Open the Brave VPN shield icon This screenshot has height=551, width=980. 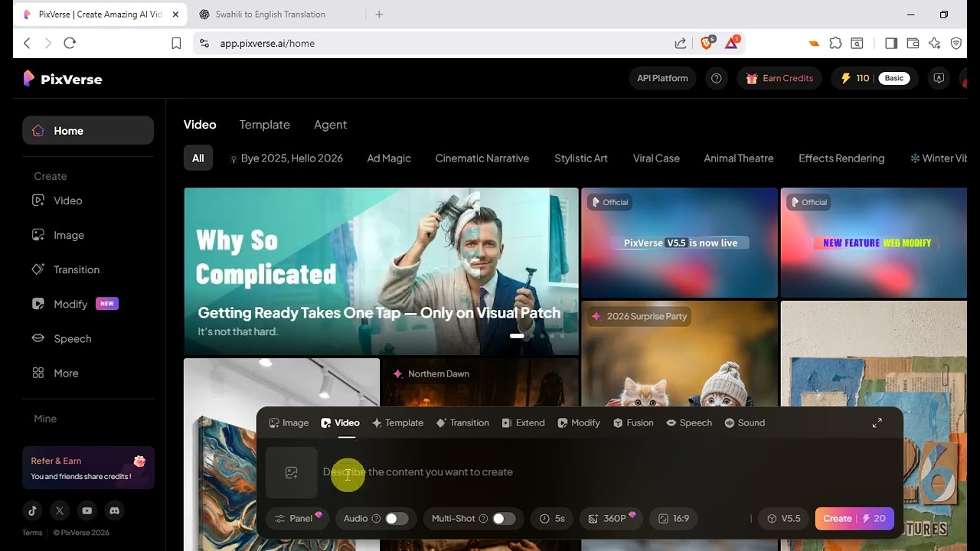click(956, 44)
